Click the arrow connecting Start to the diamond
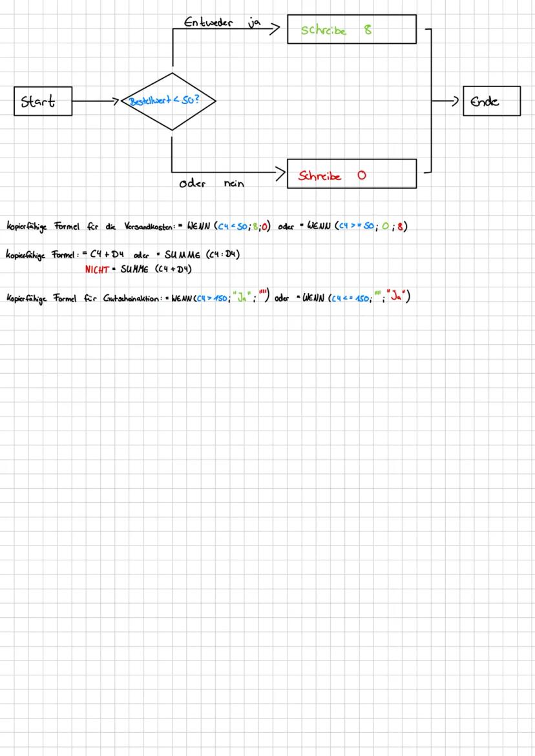The width and height of the screenshot is (535, 756). pos(95,101)
